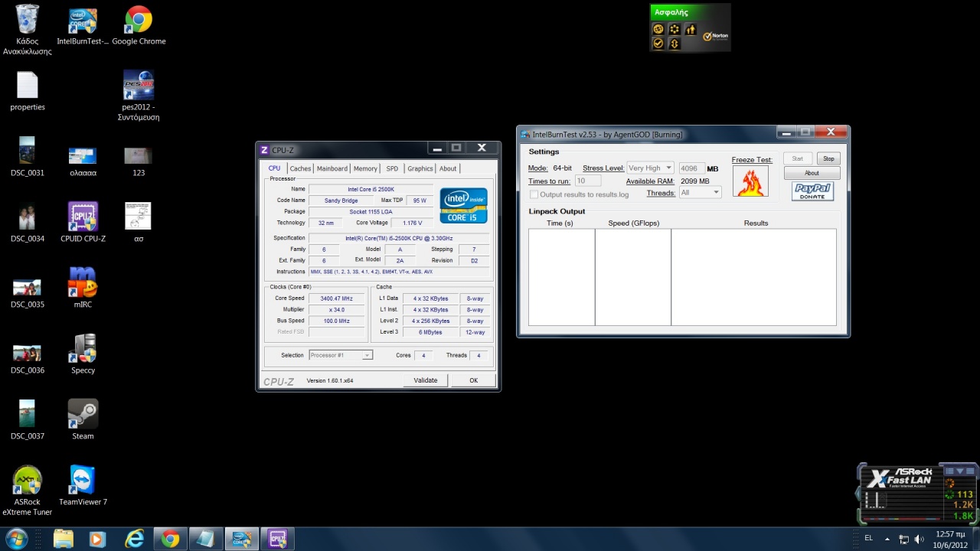Viewport: 980px width, 551px height.
Task: Open the Processor #1 selection dropdown
Action: 340,355
